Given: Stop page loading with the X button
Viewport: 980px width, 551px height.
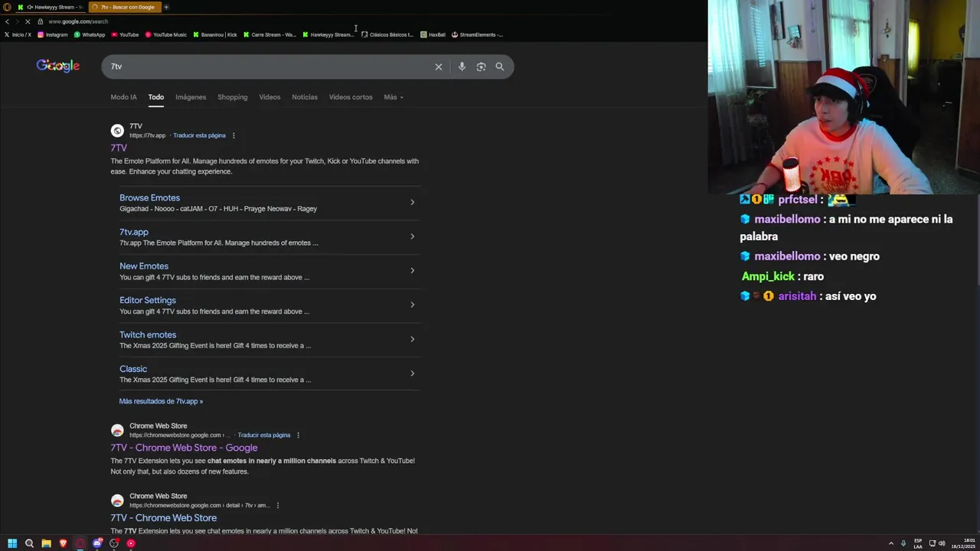Looking at the screenshot, I should [28, 21].
